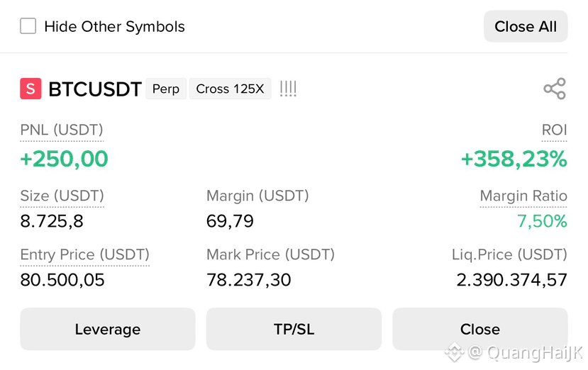Set TP/SL for the position
The width and height of the screenshot is (588, 370).
click(294, 329)
